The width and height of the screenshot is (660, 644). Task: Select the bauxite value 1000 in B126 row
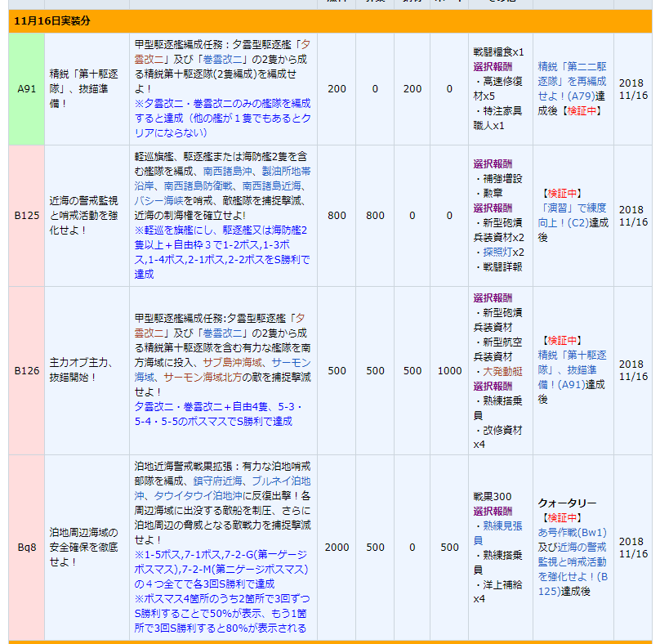click(449, 371)
